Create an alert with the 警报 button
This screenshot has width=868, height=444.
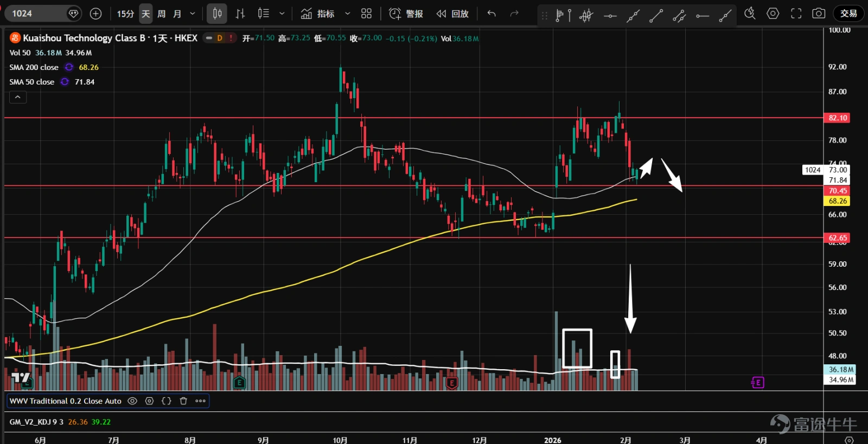[x=406, y=14]
